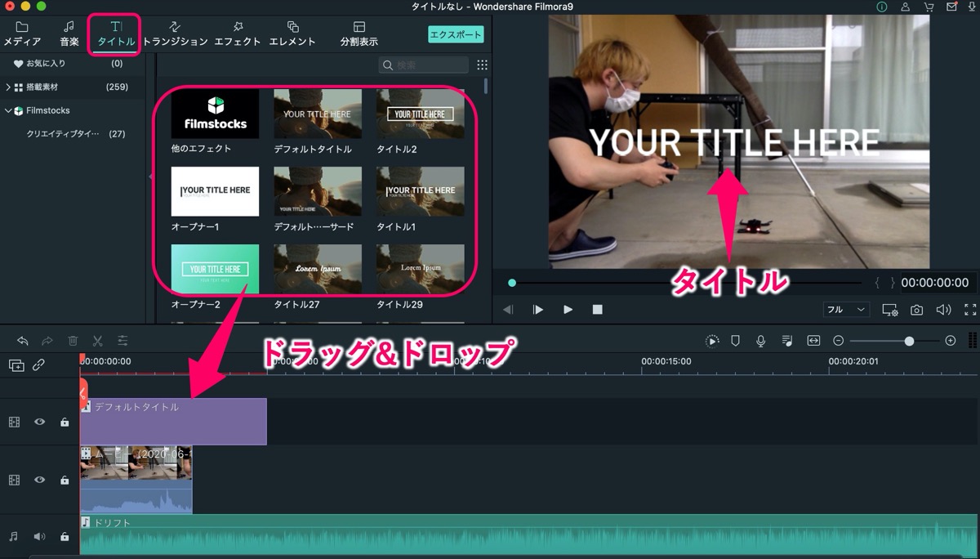The width and height of the screenshot is (980, 559).
Task: Open the audio mixer icon
Action: coord(787,341)
